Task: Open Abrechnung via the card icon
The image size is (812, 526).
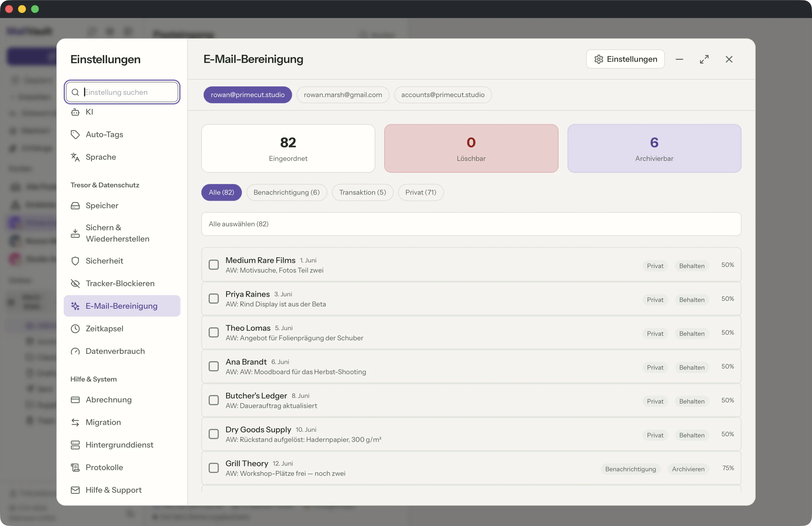Action: 75,400
